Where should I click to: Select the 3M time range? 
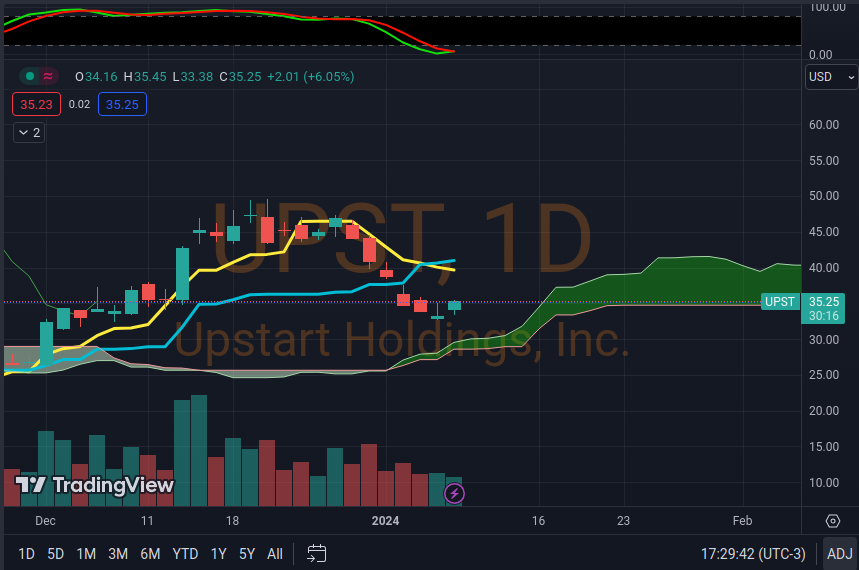pyautogui.click(x=118, y=554)
